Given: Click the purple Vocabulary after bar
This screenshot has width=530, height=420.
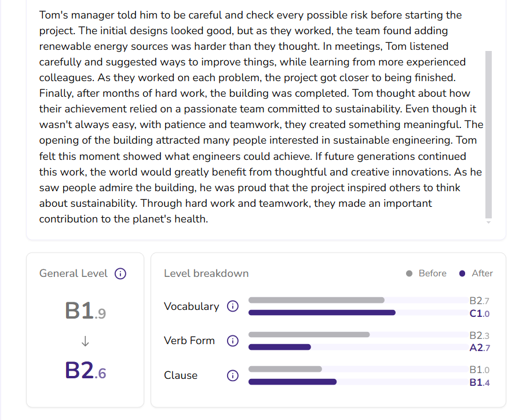Looking at the screenshot, I should click(x=321, y=313).
